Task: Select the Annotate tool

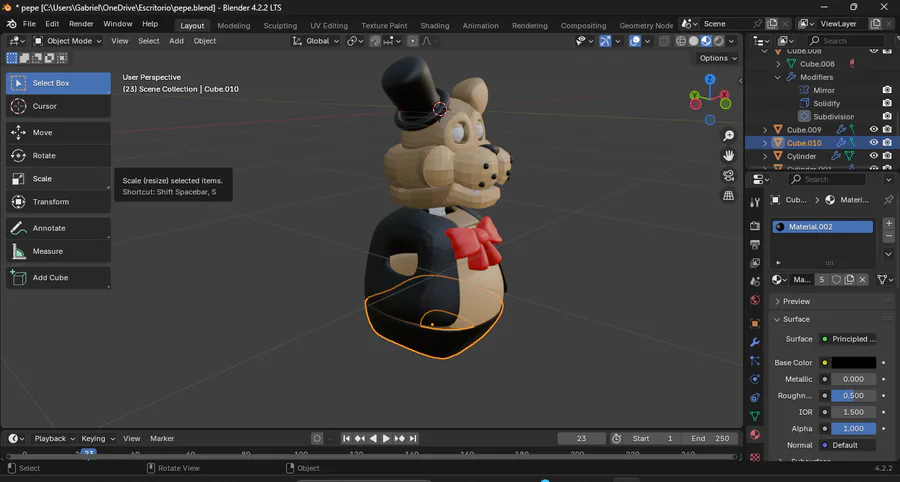Action: 58,228
